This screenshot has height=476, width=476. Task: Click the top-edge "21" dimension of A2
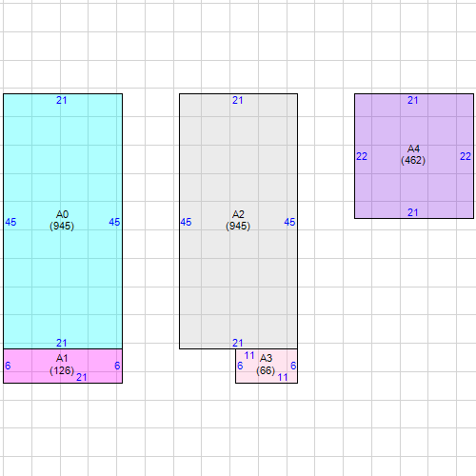pos(238,100)
